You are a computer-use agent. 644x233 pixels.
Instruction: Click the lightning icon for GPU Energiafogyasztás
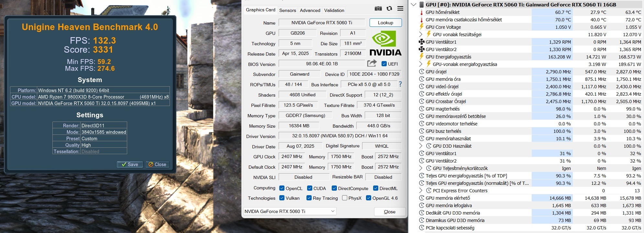tap(421, 57)
